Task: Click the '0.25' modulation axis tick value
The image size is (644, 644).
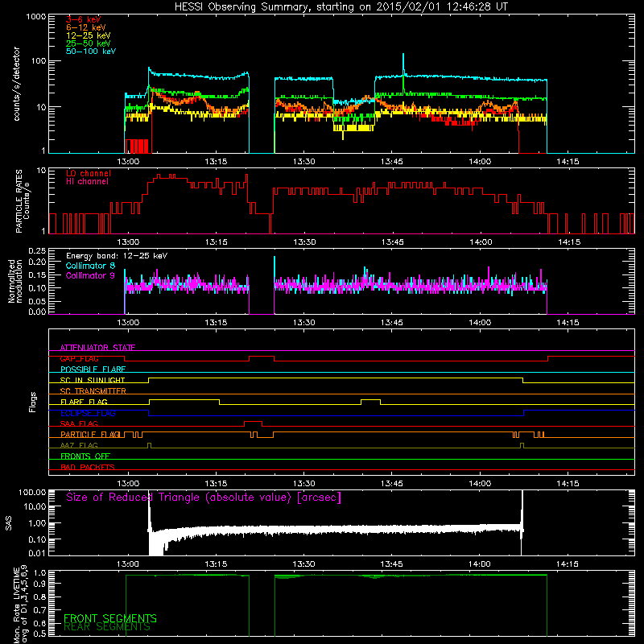Action: [37, 251]
